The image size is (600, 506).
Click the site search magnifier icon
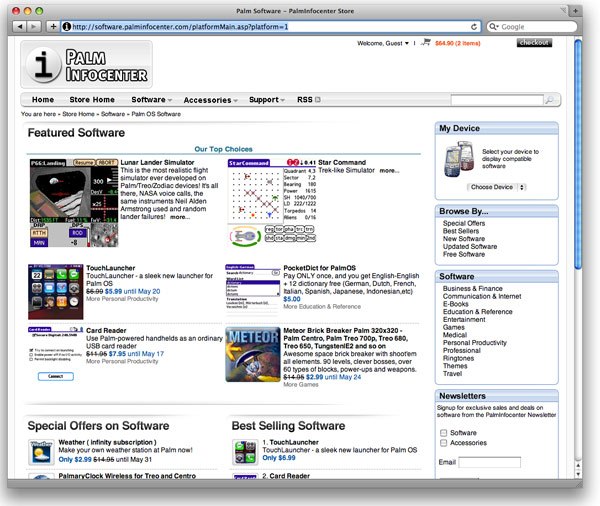(549, 100)
